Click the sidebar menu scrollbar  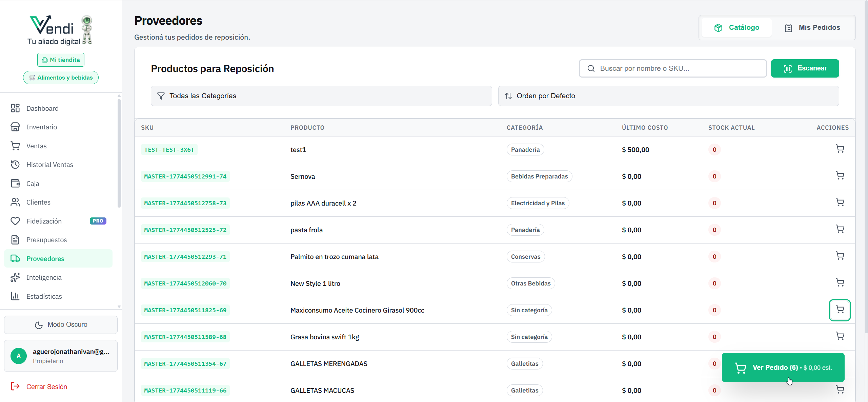pyautogui.click(x=119, y=152)
